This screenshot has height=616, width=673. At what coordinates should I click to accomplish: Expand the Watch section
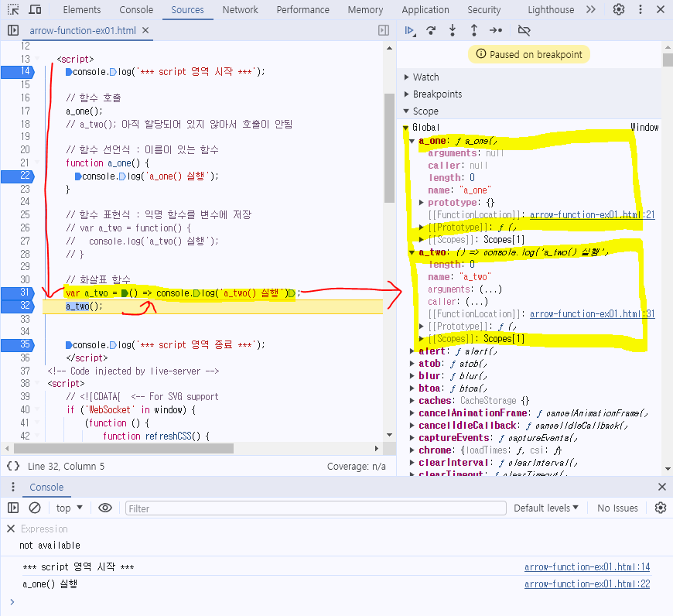click(406, 77)
